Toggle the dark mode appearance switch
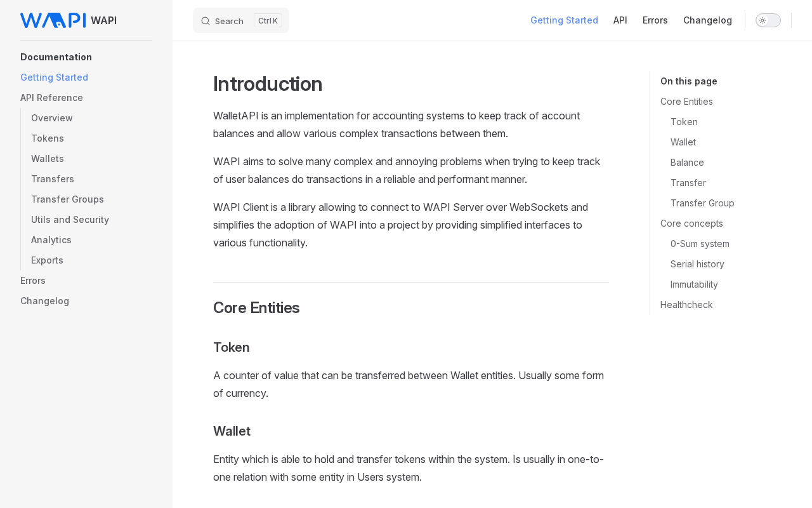 (x=768, y=20)
